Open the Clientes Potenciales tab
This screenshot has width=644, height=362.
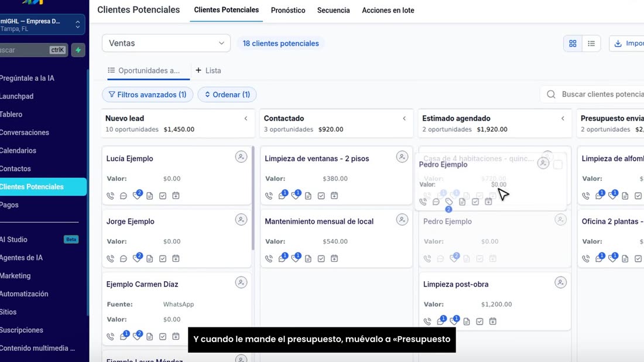coord(227,11)
